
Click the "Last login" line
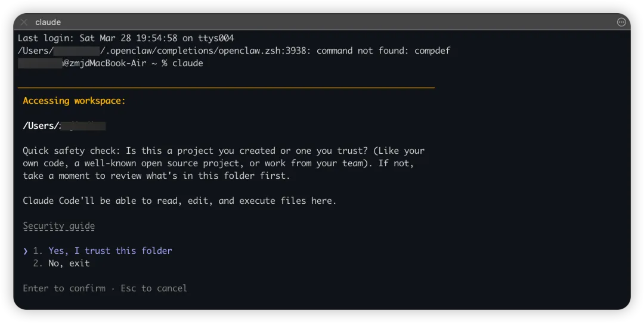[126, 38]
